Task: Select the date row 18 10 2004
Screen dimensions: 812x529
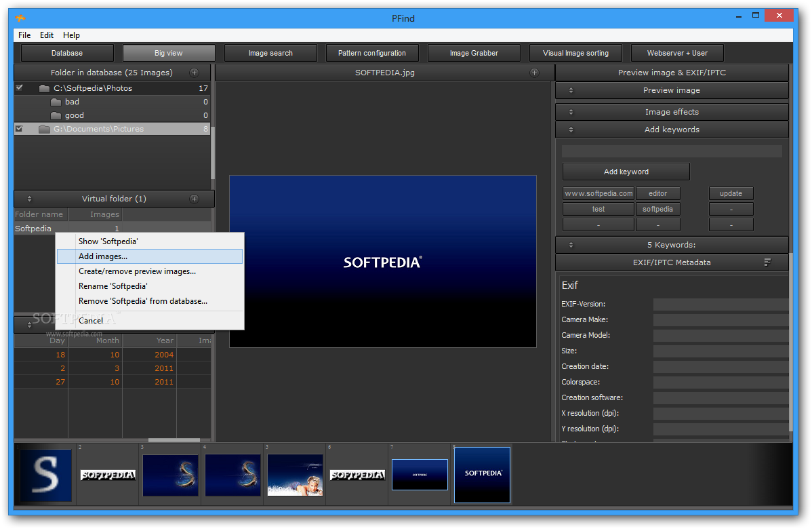Action: [x=113, y=355]
